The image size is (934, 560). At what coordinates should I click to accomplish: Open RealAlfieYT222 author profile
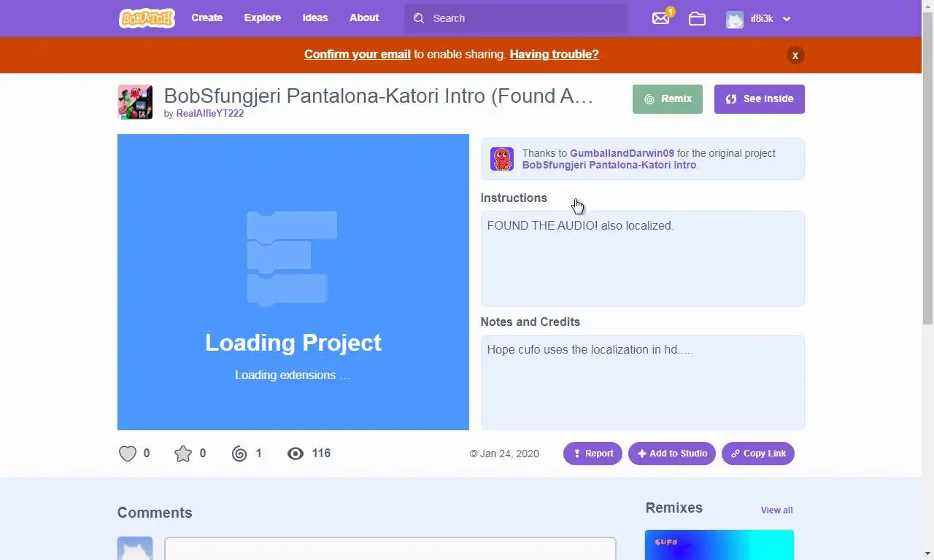210,113
